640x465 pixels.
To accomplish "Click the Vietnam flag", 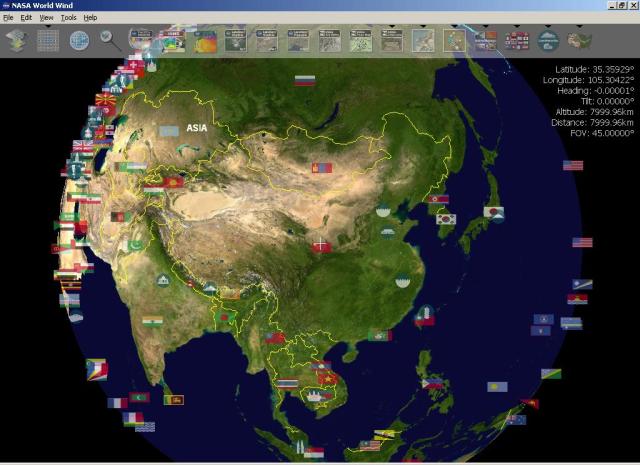I will (x=328, y=379).
